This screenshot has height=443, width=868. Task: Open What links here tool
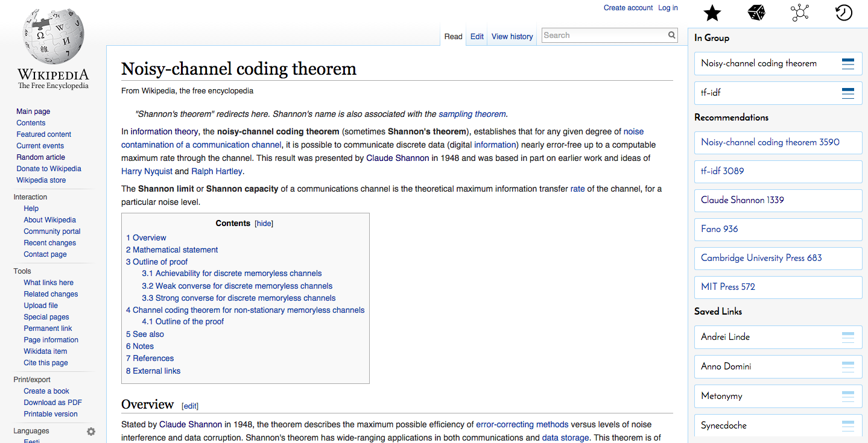pos(48,283)
